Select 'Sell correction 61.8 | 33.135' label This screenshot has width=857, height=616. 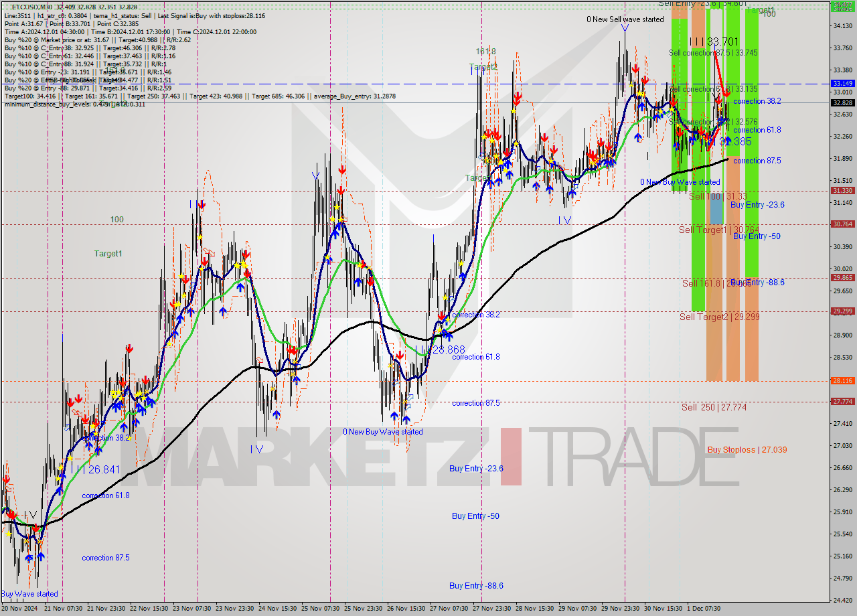tap(713, 88)
